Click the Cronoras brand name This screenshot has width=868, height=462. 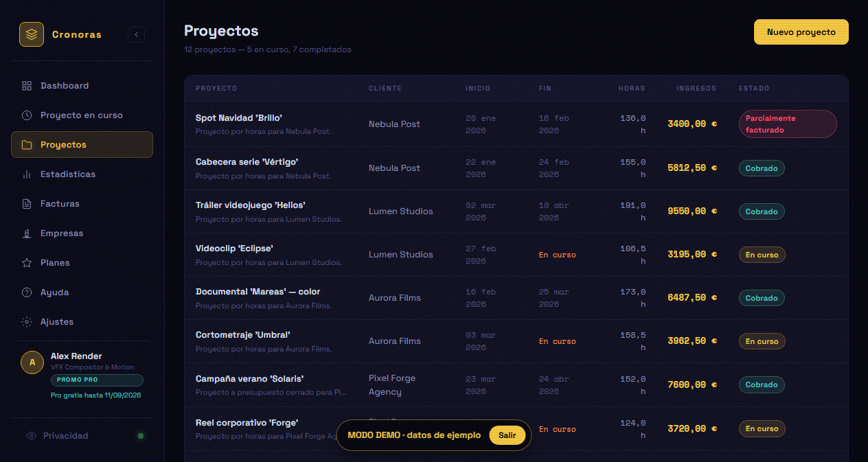point(77,34)
